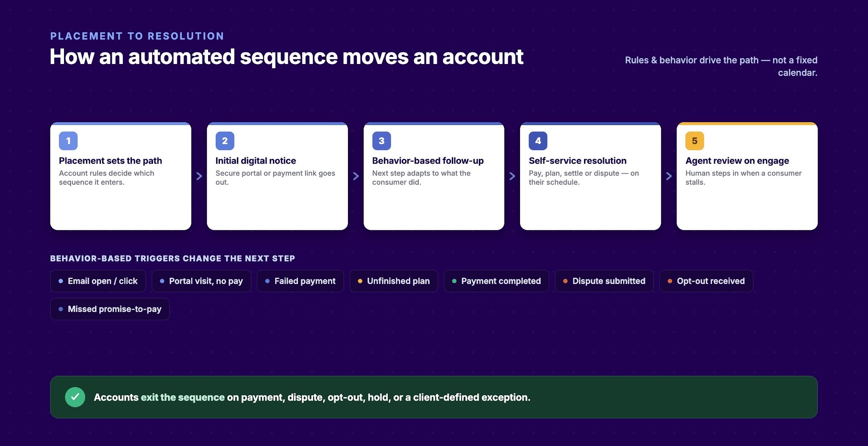
Task: Click the step 4 number badge
Action: tap(538, 141)
